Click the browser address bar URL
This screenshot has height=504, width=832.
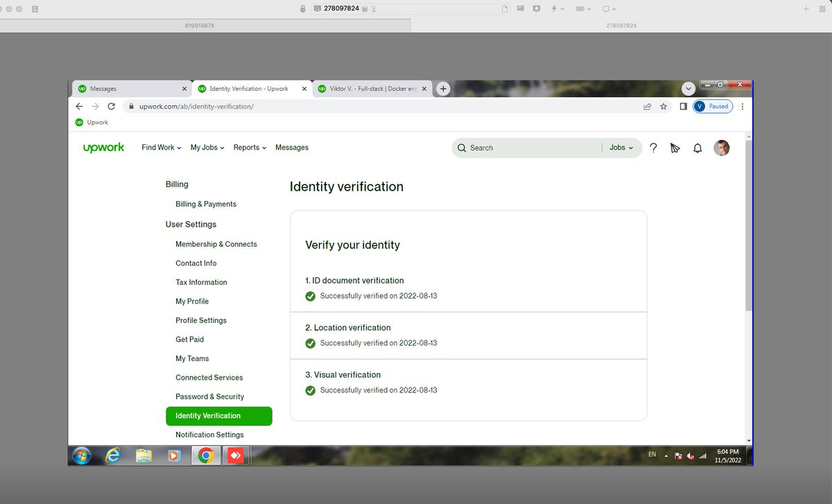pos(196,107)
